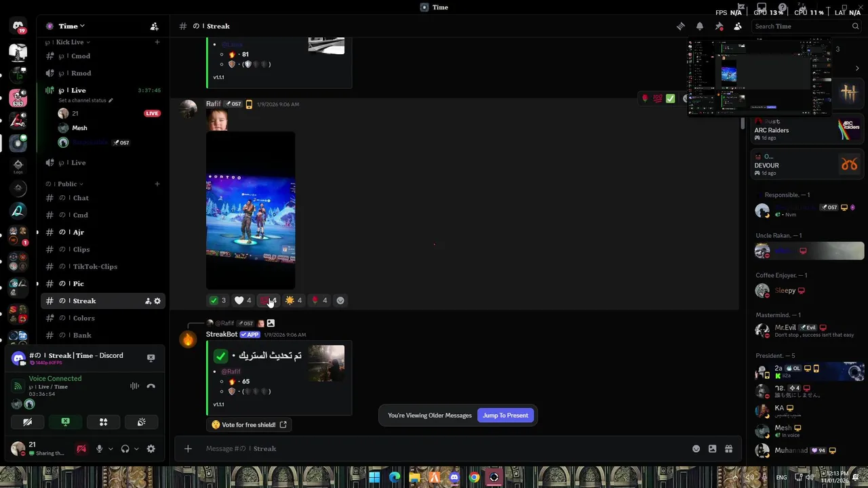
Task: Open the Ajr channel
Action: tap(102, 232)
